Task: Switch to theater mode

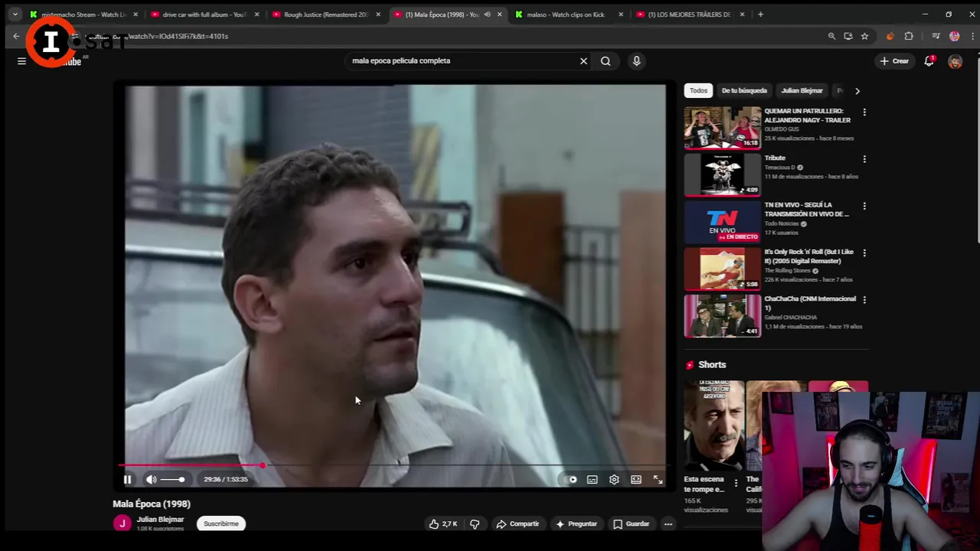Action: tap(635, 480)
